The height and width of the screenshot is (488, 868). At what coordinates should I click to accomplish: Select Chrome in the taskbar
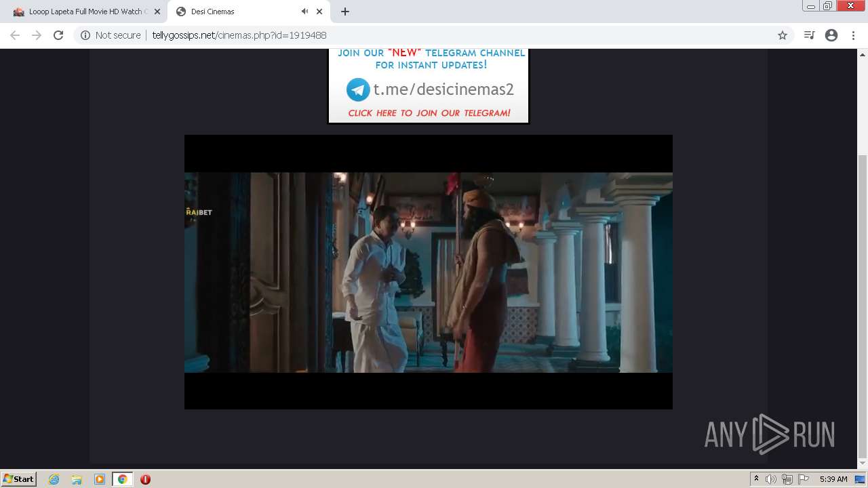click(123, 479)
